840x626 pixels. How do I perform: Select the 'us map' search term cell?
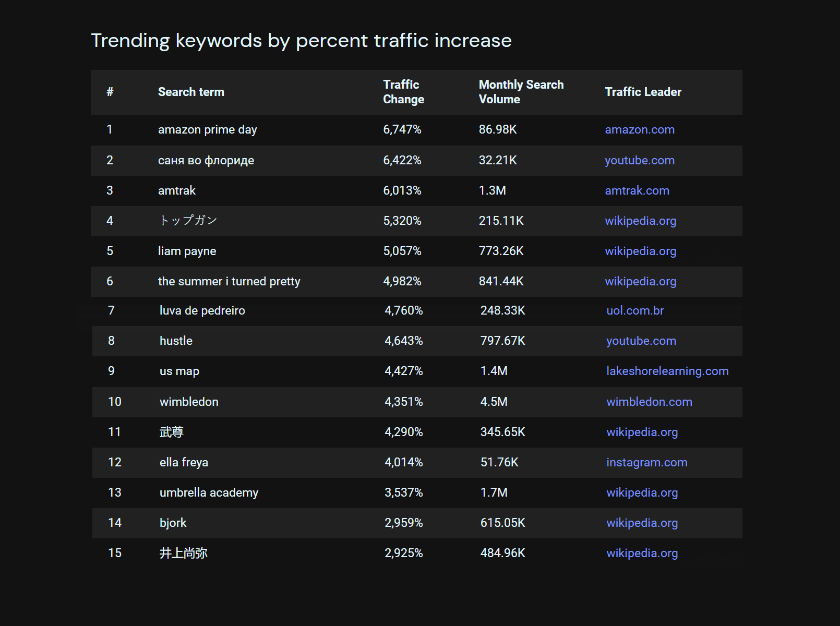pos(179,371)
